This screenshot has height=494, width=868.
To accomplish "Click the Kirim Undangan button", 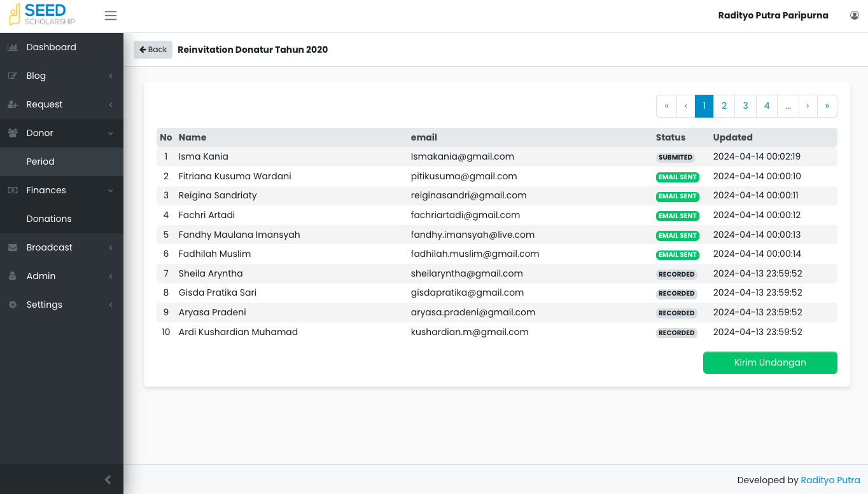I will tap(770, 362).
